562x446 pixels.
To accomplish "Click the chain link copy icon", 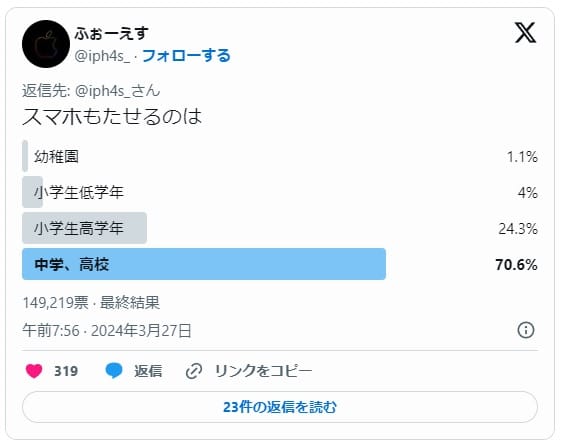I will click(x=194, y=371).
